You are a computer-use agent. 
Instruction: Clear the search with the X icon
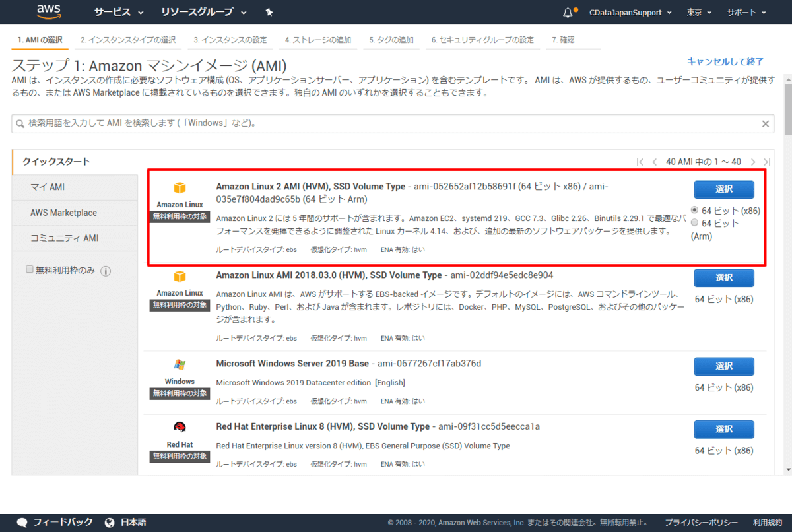pyautogui.click(x=766, y=123)
